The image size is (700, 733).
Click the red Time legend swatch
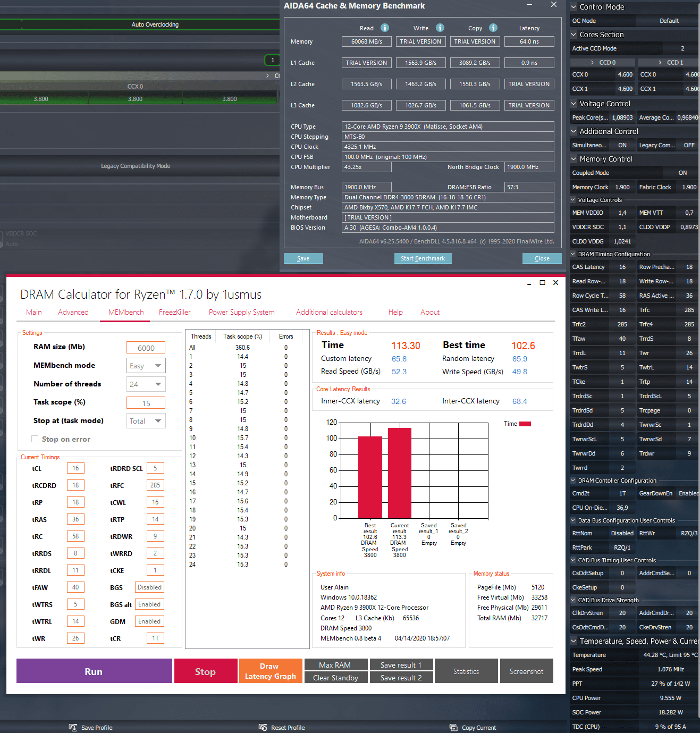525,424
